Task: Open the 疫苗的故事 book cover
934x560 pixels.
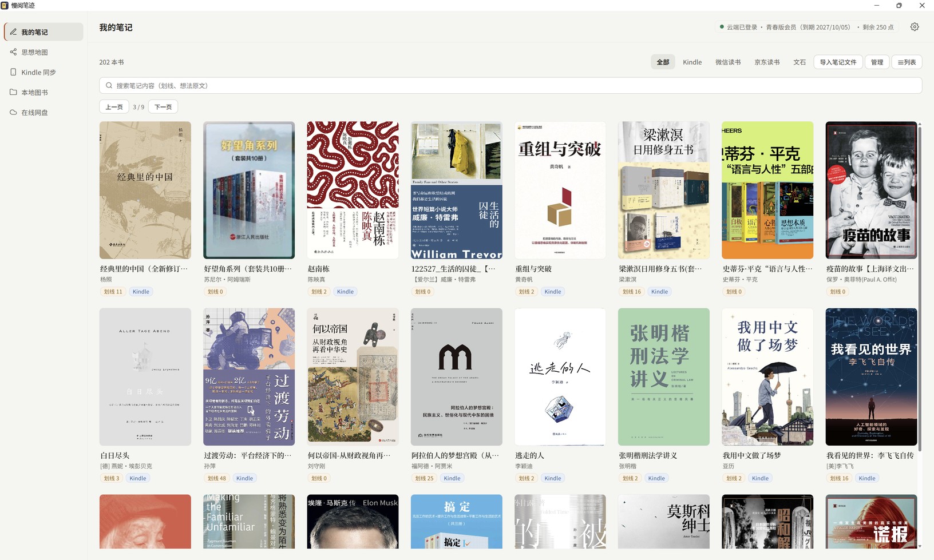Action: [871, 190]
